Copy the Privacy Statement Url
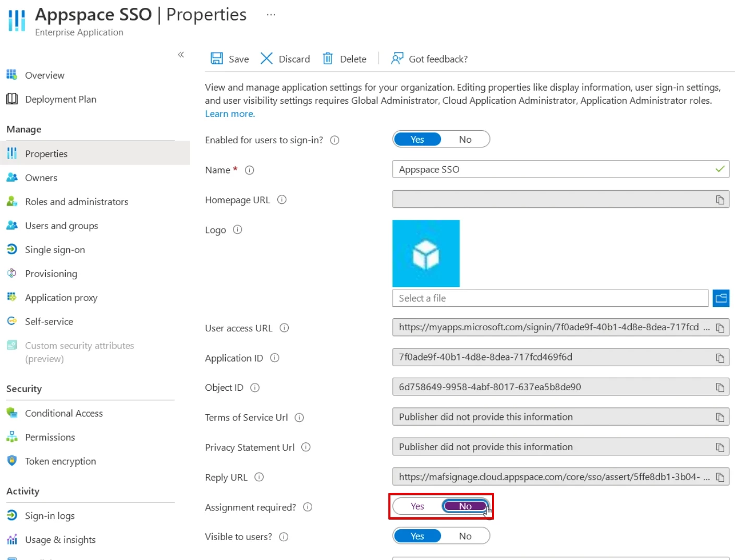735x560 pixels. [720, 447]
